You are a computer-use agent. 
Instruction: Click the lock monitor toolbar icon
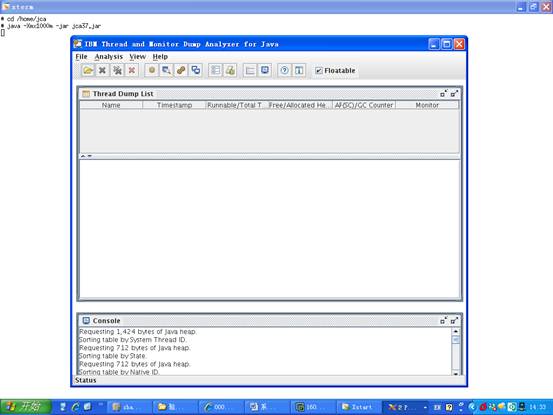click(230, 71)
